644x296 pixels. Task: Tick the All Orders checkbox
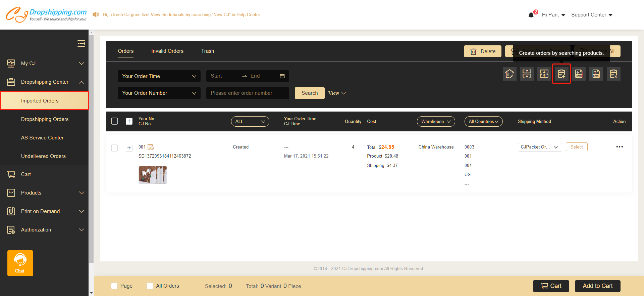[150, 286]
